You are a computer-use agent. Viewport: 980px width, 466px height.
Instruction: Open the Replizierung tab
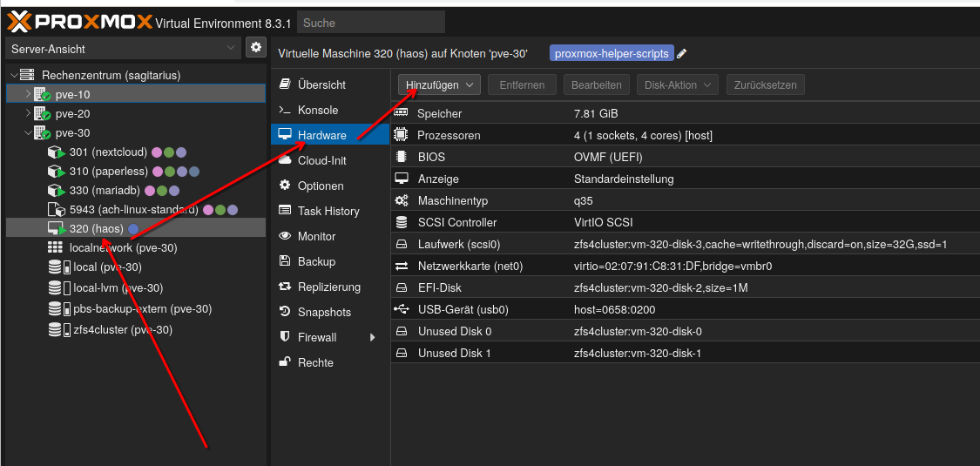330,287
